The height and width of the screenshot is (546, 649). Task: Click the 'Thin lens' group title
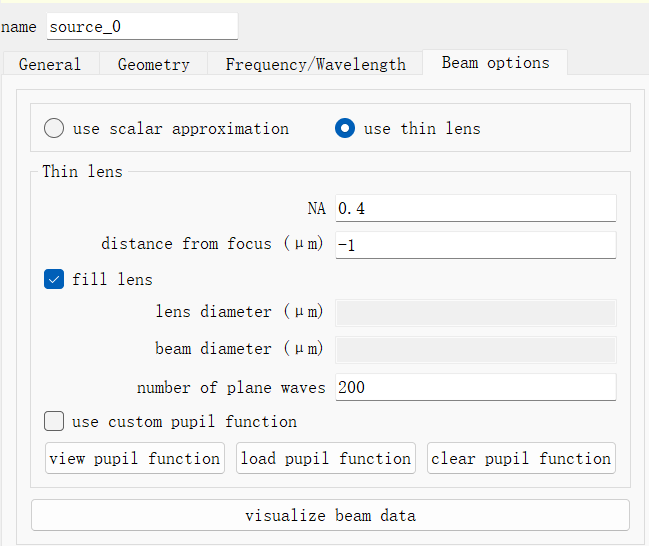coord(82,172)
